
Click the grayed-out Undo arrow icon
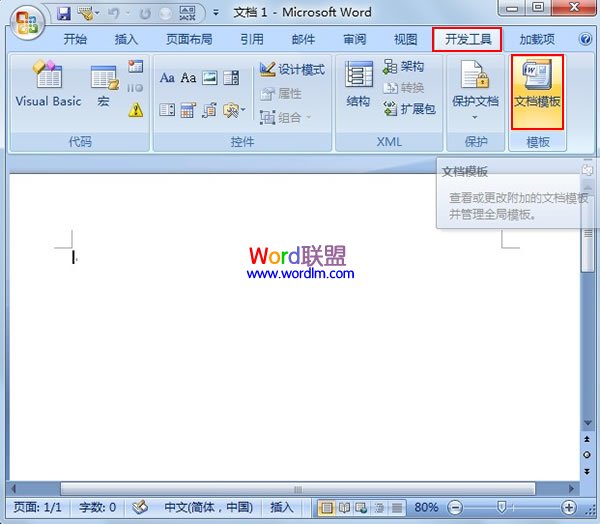pyautogui.click(x=114, y=13)
